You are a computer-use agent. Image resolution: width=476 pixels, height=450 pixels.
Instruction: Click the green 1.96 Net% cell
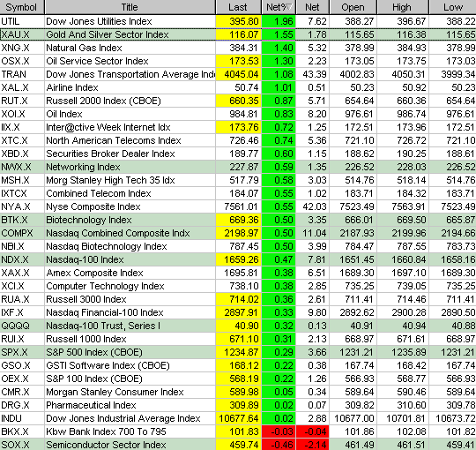point(279,21)
